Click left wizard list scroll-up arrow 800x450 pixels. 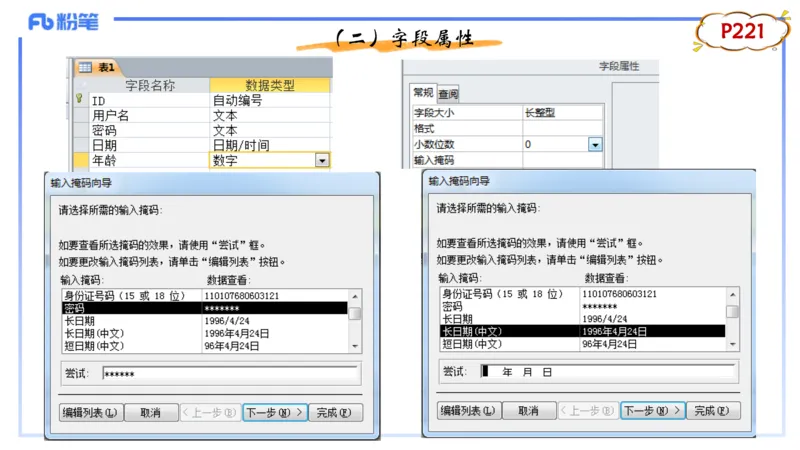[355, 296]
